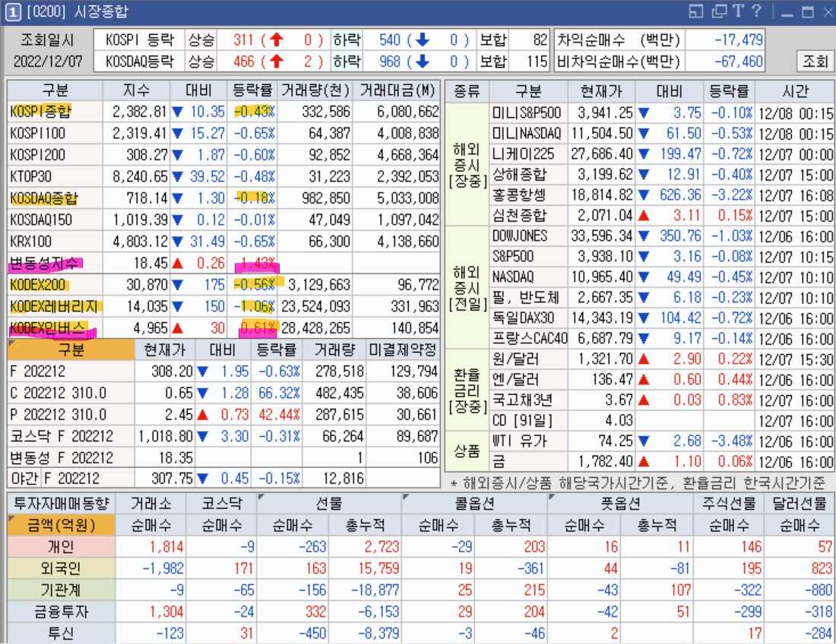Select the KOSPI100 index row
The height and width of the screenshot is (644, 836).
click(224, 133)
